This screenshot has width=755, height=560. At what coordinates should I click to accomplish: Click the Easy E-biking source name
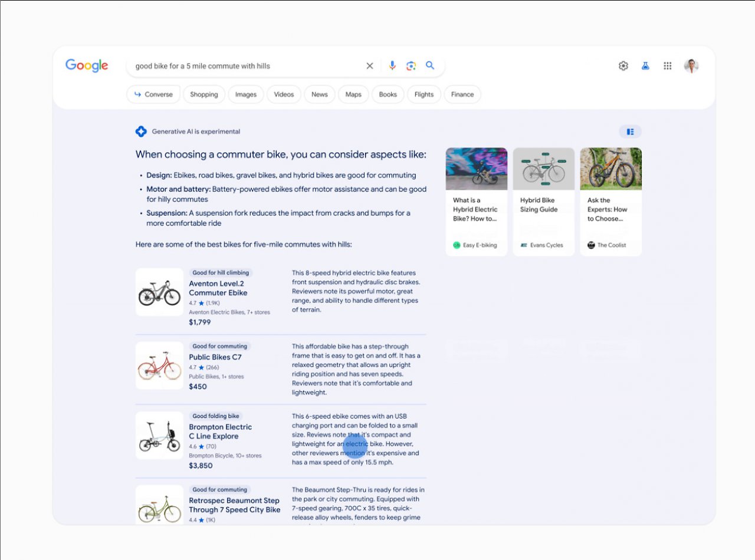(x=480, y=245)
